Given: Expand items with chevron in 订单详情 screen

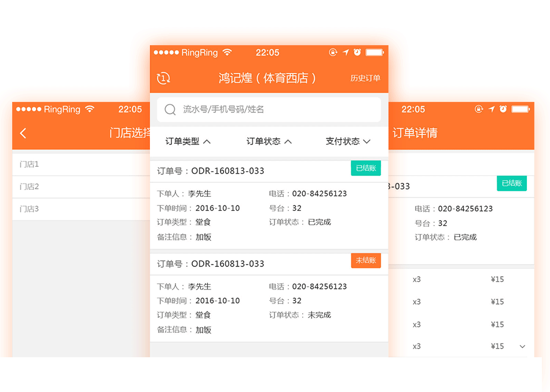Looking at the screenshot, I should pyautogui.click(x=522, y=346).
